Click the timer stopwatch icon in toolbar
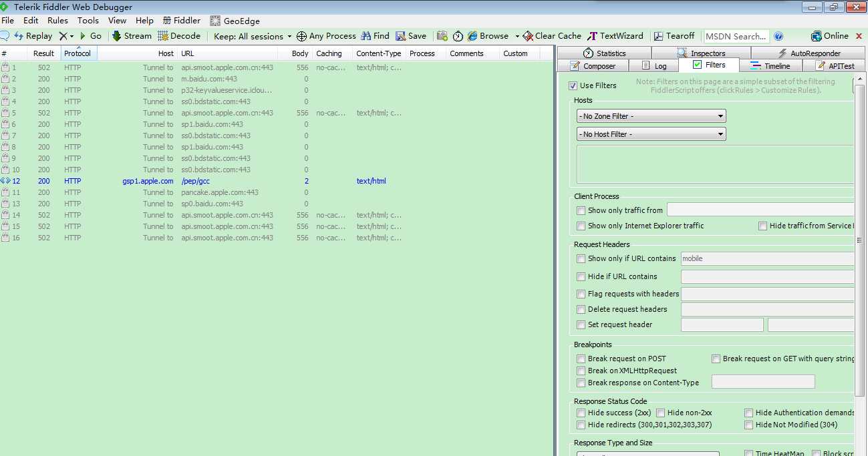Image resolution: width=868 pixels, height=456 pixels. click(458, 36)
